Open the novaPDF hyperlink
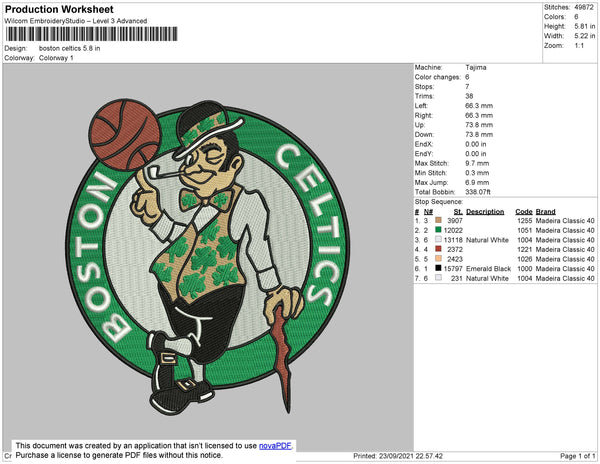Viewport: 600px width, 464px height. [x=275, y=446]
